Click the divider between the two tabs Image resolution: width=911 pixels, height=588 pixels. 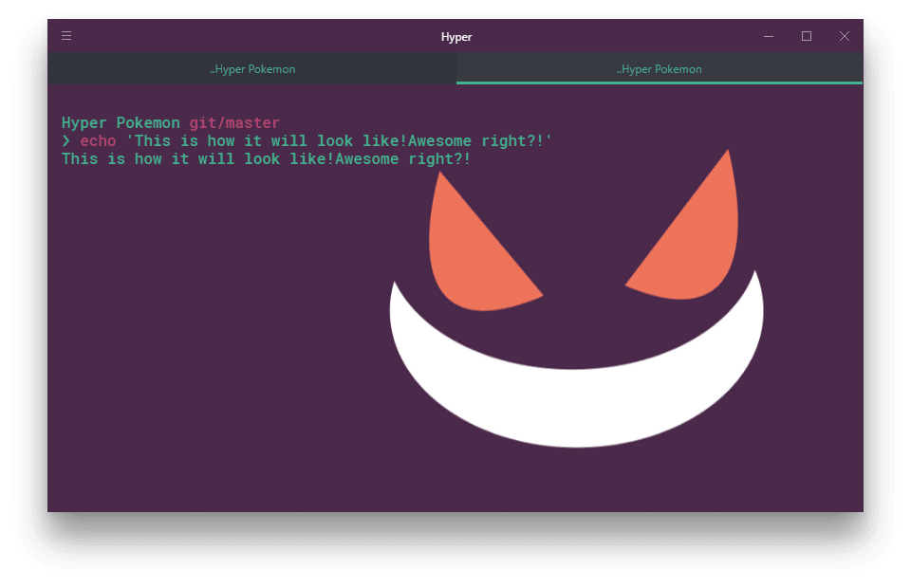coord(456,68)
